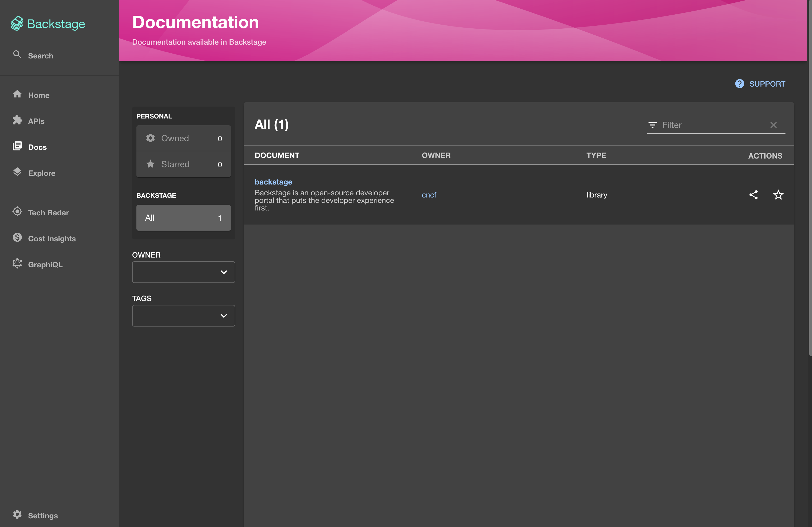Open the backstage document link
This screenshot has height=527, width=812.
tap(273, 182)
